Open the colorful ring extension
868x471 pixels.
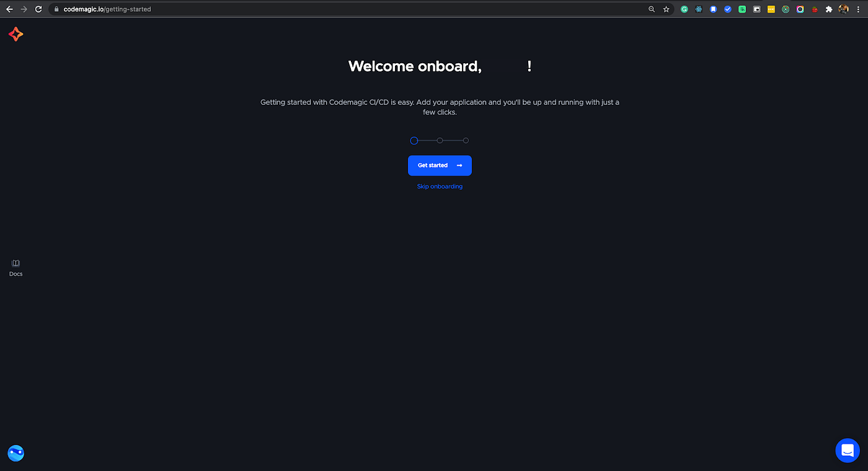[800, 9]
